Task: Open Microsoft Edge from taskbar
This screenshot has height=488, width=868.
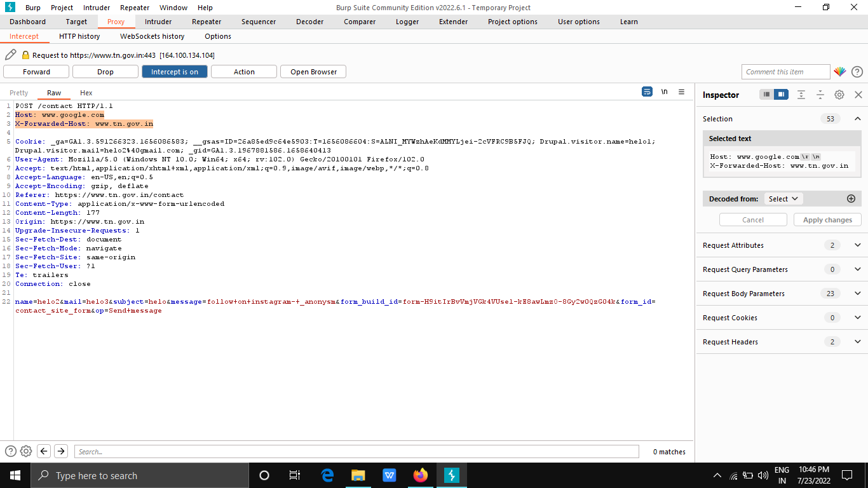Action: click(327, 475)
